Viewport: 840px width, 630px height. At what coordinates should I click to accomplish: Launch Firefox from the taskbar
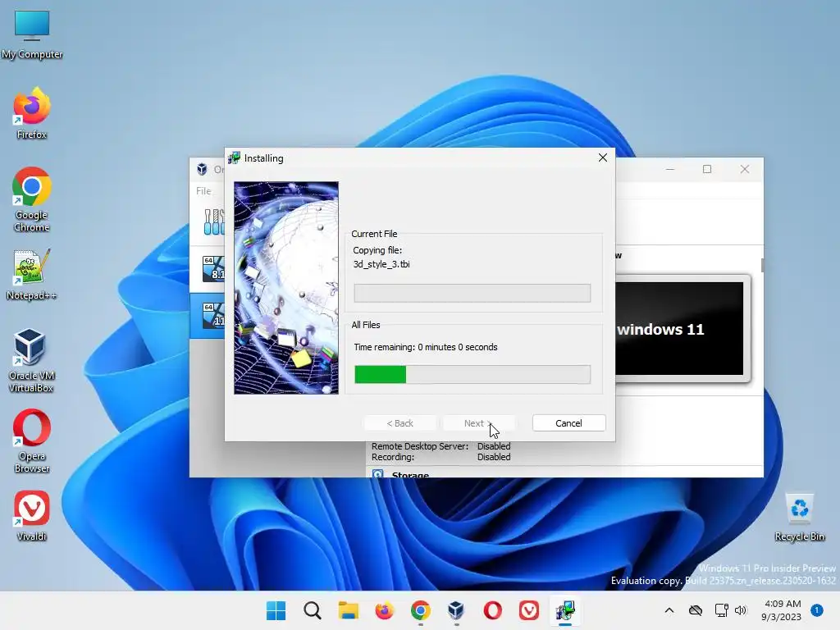pos(384,610)
